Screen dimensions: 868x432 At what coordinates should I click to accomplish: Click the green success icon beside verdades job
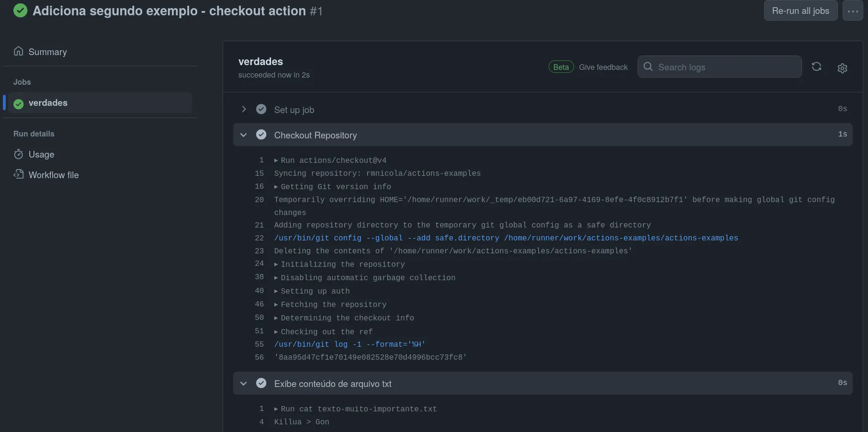19,103
